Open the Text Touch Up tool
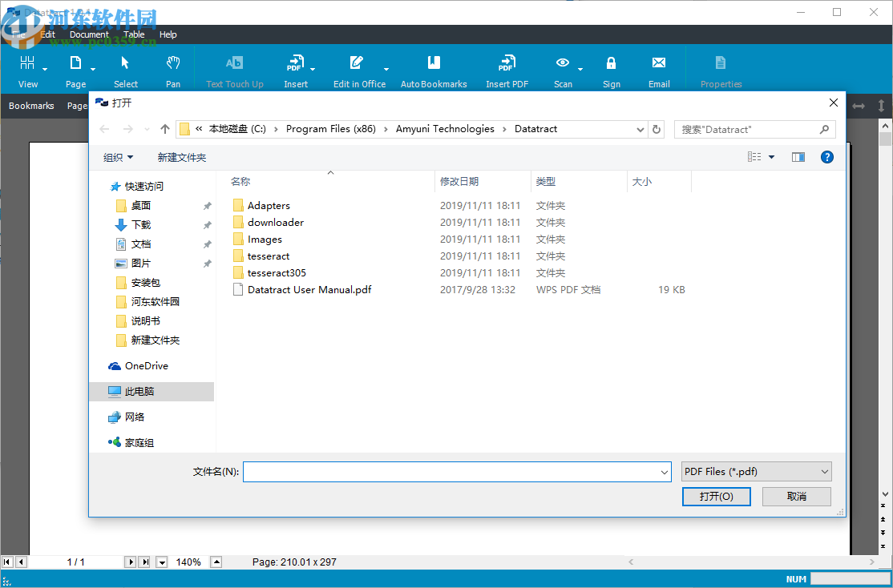The height and width of the screenshot is (588, 893). [235, 69]
